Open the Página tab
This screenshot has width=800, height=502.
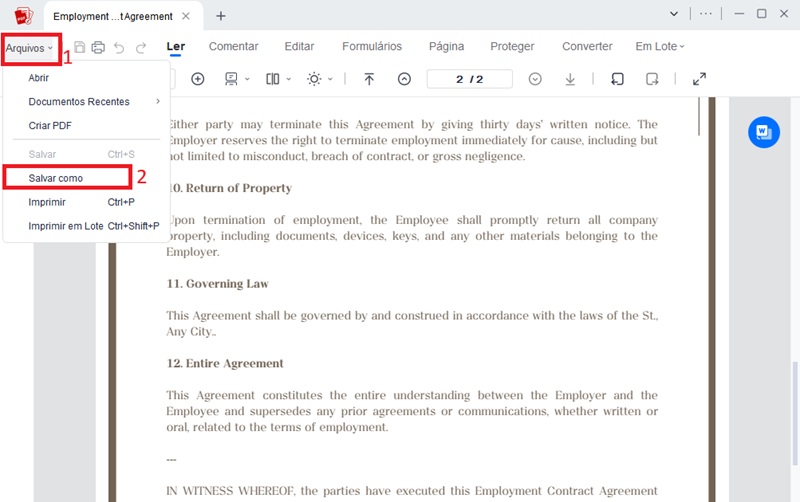point(446,46)
